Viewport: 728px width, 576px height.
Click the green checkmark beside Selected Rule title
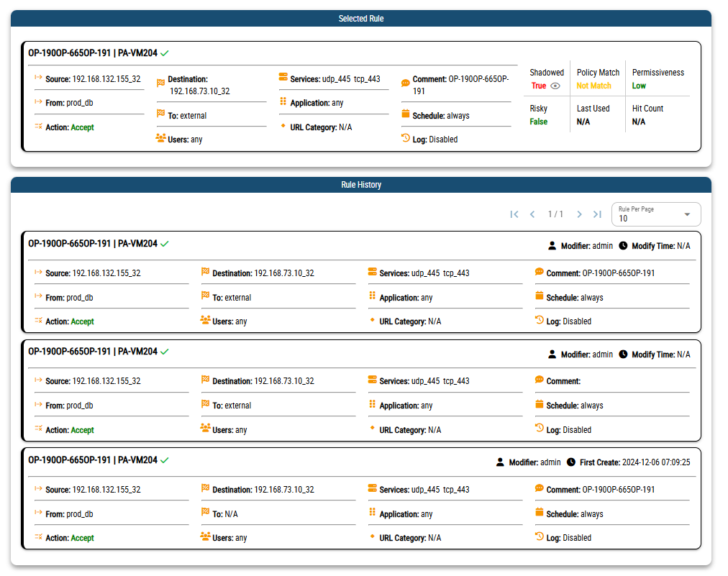point(165,53)
